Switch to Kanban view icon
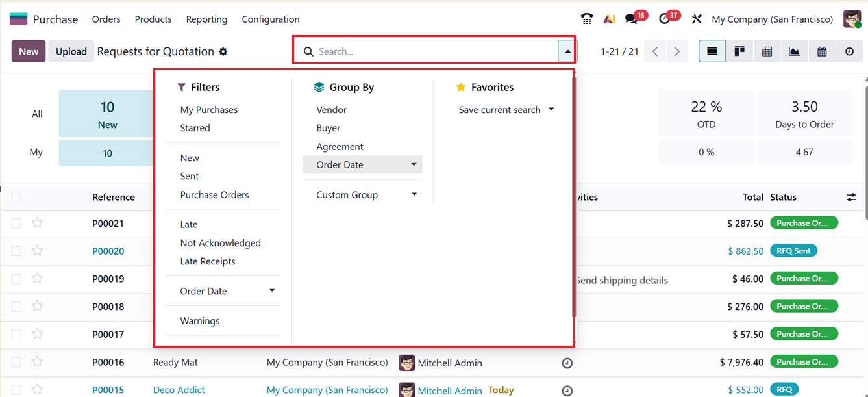 click(x=739, y=51)
